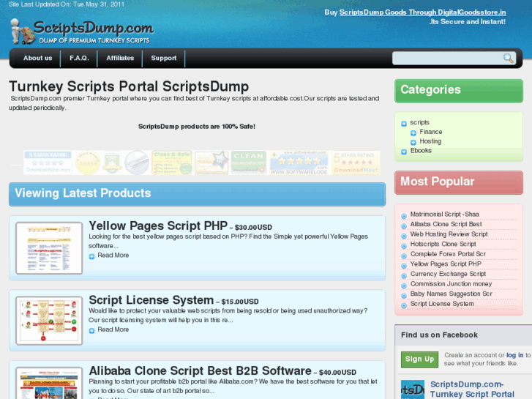532x399 pixels.
Task: Open the Yellow Pages Script PHP title
Action: pyautogui.click(x=158, y=225)
